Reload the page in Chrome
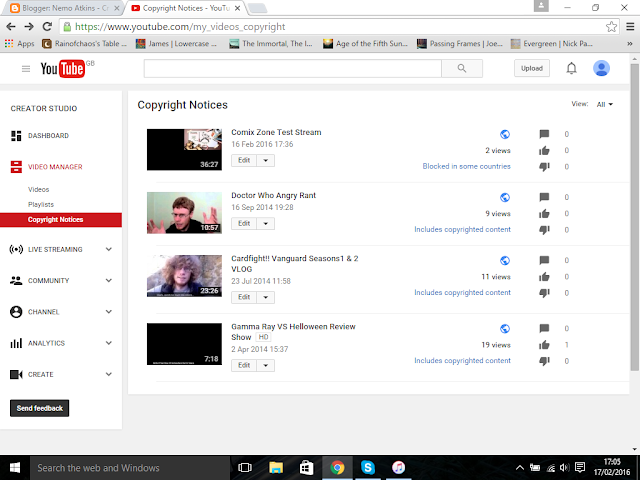 click(x=47, y=27)
